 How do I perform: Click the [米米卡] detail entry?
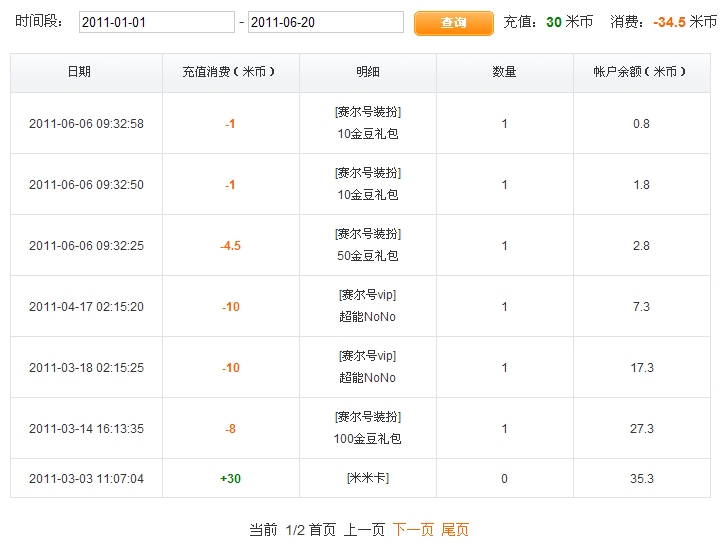tap(368, 478)
